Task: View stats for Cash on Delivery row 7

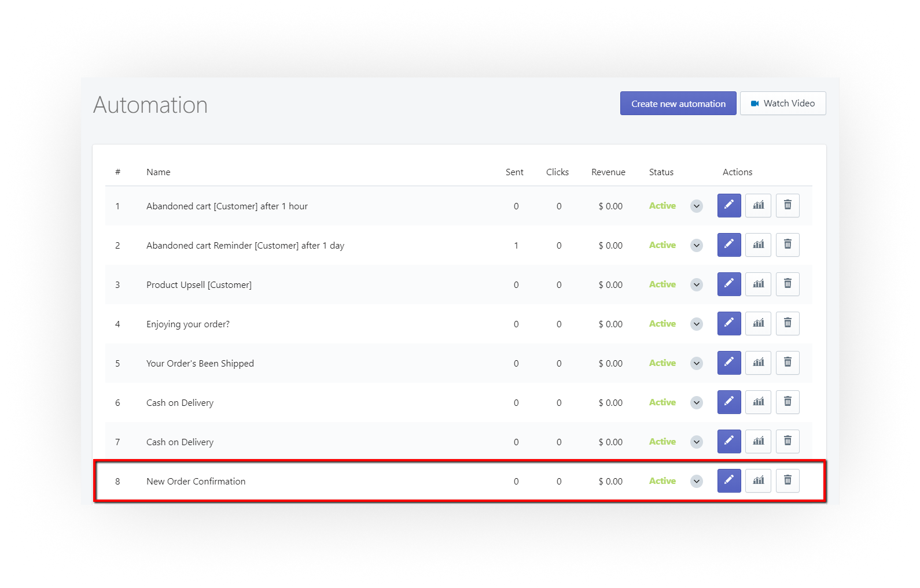Action: point(758,441)
